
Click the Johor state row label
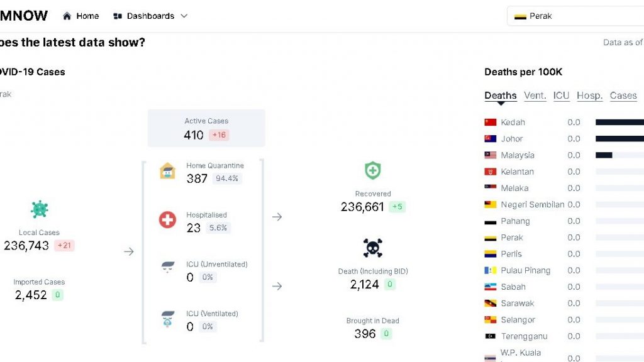[x=512, y=139]
